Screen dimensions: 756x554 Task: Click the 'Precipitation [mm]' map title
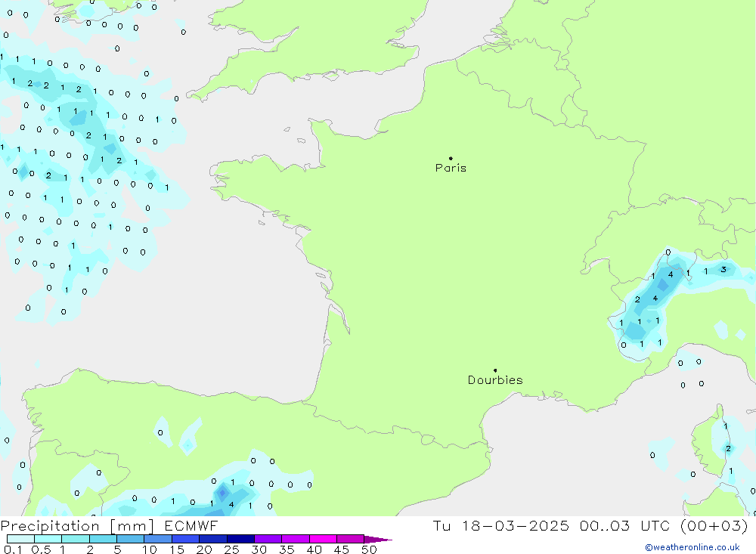[x=77, y=526]
